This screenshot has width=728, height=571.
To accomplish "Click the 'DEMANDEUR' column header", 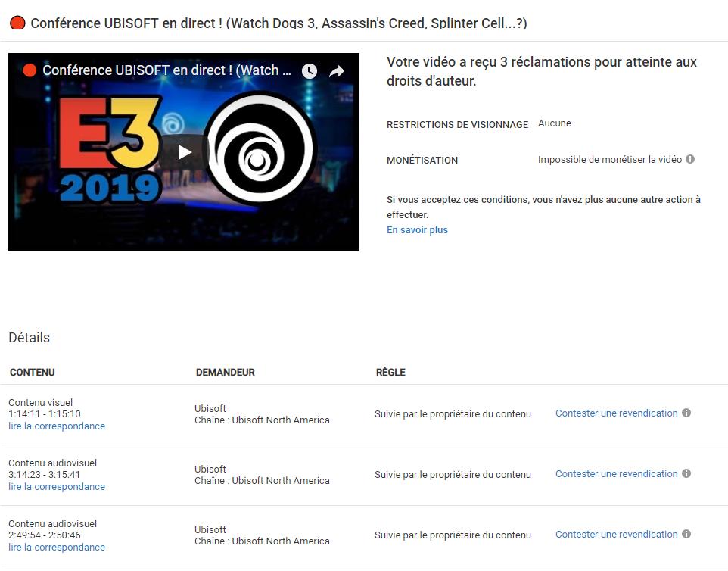I will point(226,372).
